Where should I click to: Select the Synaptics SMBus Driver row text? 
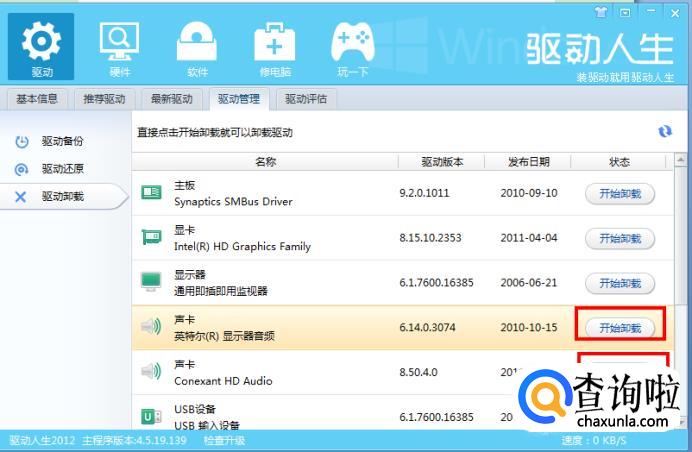pos(233,202)
